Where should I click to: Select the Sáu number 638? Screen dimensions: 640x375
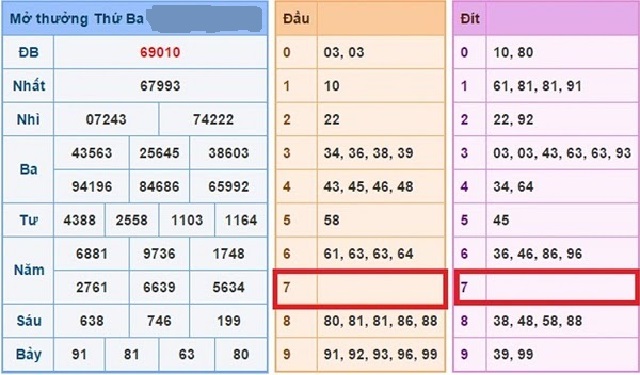pos(92,320)
